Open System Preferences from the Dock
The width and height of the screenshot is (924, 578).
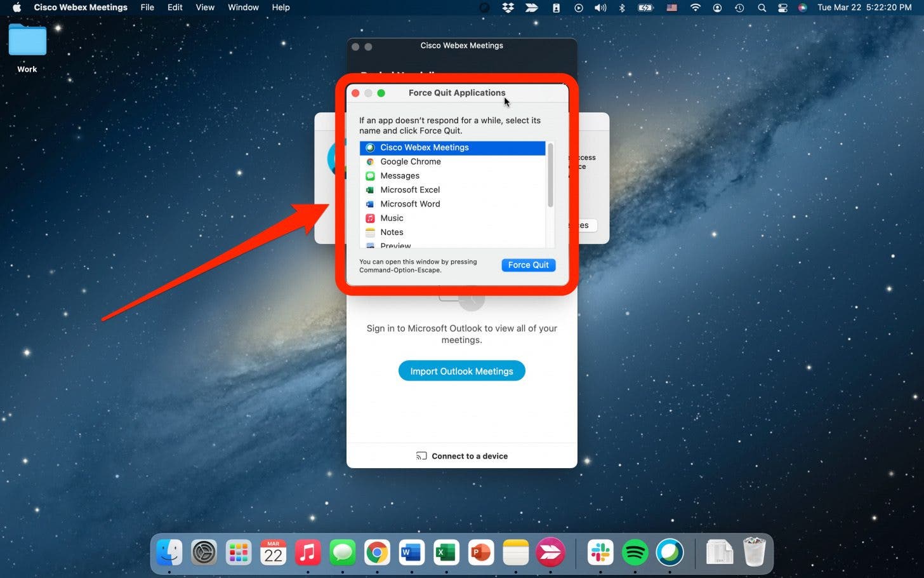click(x=204, y=553)
